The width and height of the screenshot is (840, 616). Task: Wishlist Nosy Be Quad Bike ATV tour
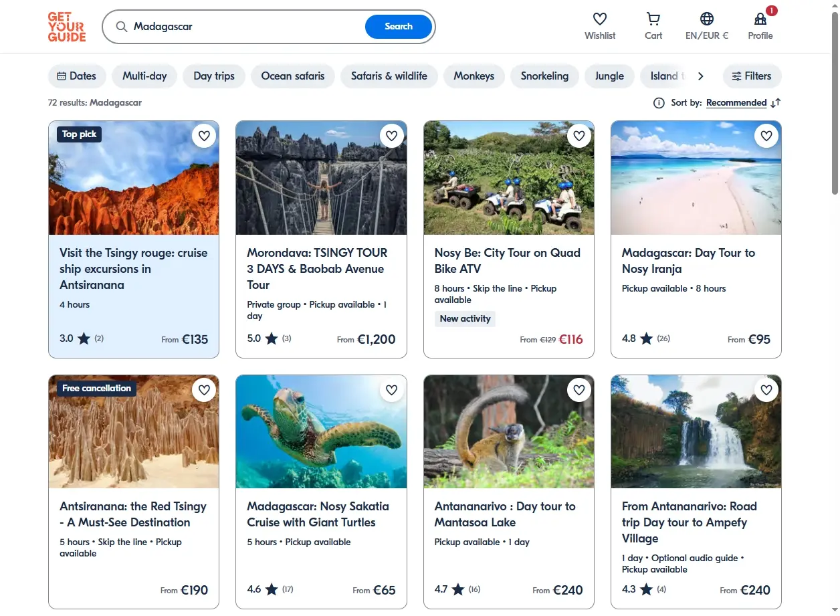[x=579, y=136]
